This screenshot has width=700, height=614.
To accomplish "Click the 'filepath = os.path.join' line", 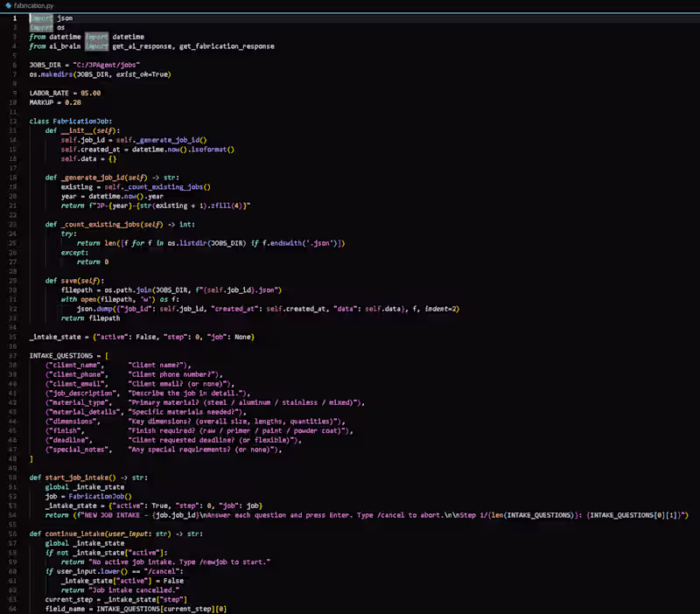I will [171, 290].
